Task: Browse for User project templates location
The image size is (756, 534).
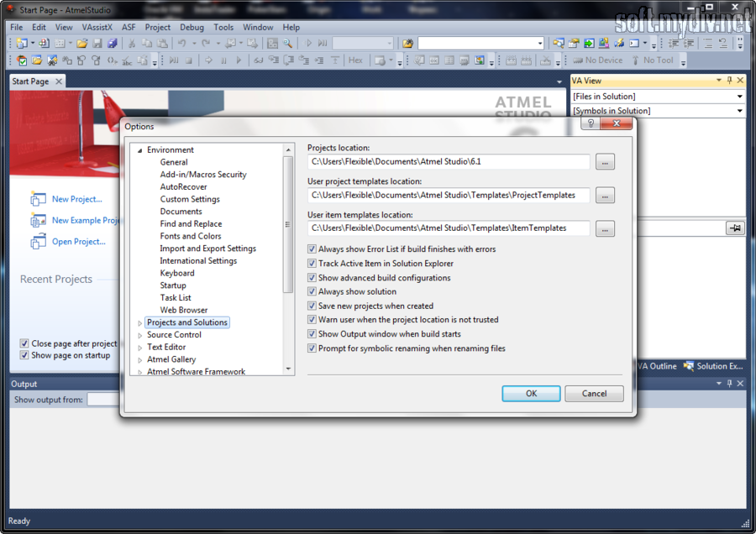Action: tap(605, 195)
